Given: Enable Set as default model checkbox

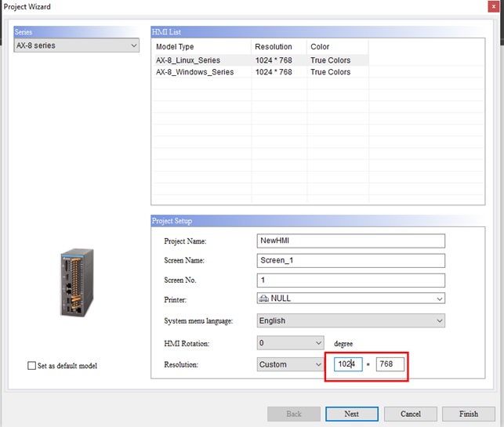Looking at the screenshot, I should tap(32, 366).
